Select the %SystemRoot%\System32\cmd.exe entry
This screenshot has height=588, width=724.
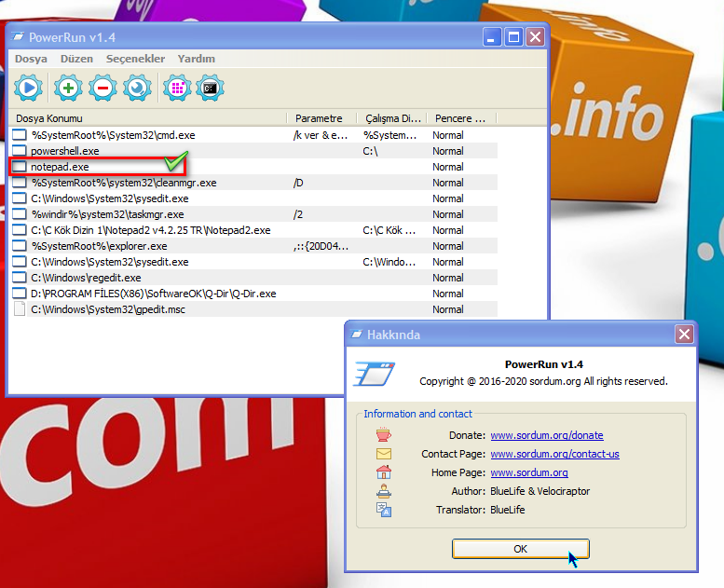tap(113, 135)
